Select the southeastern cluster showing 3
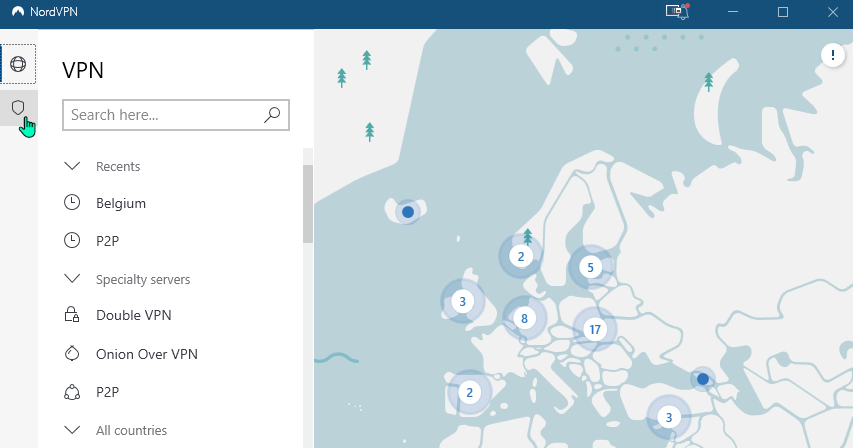The height and width of the screenshot is (448, 853). [669, 418]
